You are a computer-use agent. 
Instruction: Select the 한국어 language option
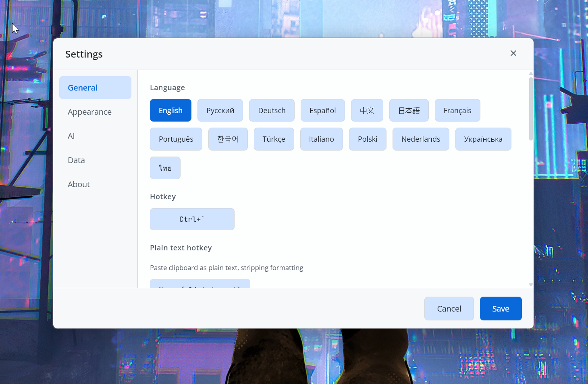(228, 139)
